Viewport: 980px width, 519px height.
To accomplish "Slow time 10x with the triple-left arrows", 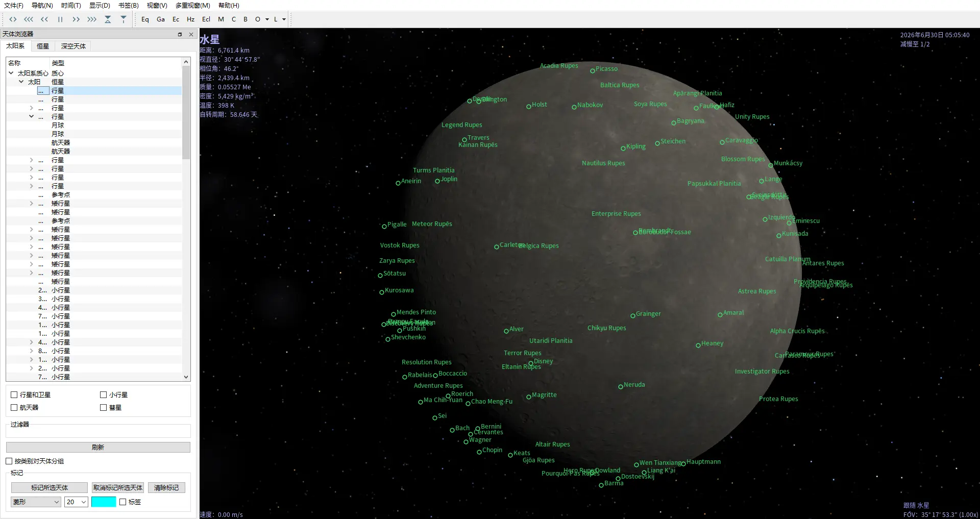I will [x=29, y=19].
